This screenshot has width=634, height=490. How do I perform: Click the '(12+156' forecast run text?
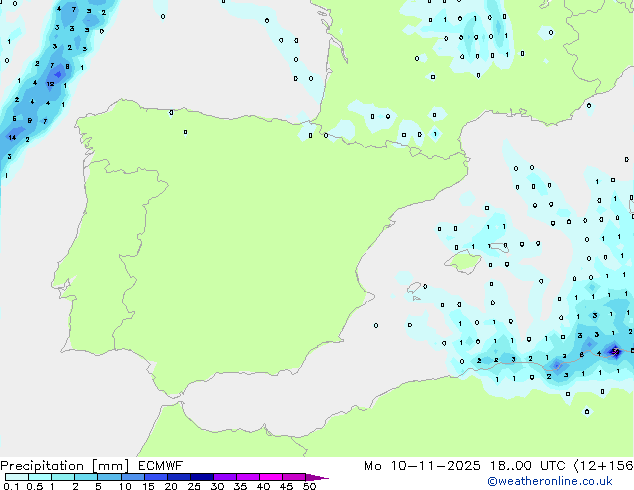pos(604,466)
